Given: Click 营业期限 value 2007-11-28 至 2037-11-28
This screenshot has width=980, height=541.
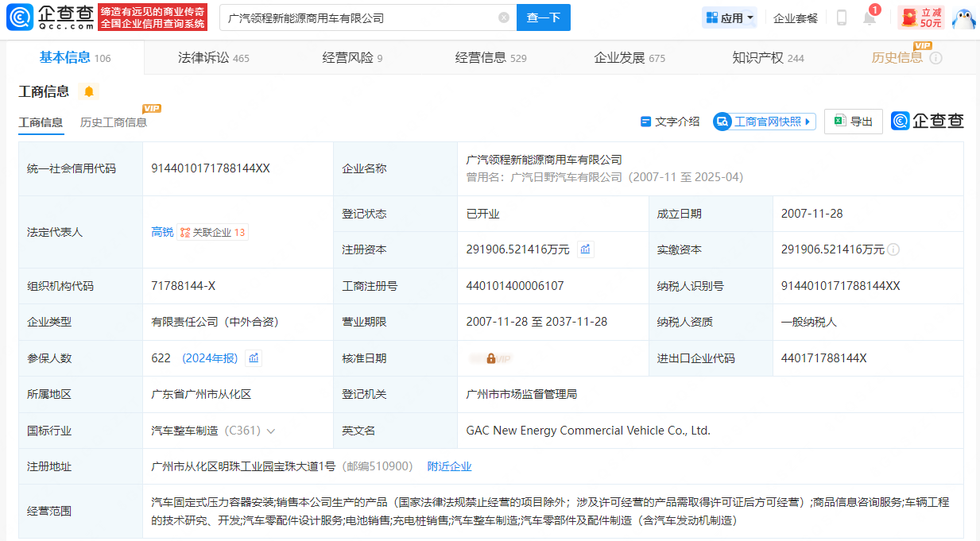Looking at the screenshot, I should 536,322.
